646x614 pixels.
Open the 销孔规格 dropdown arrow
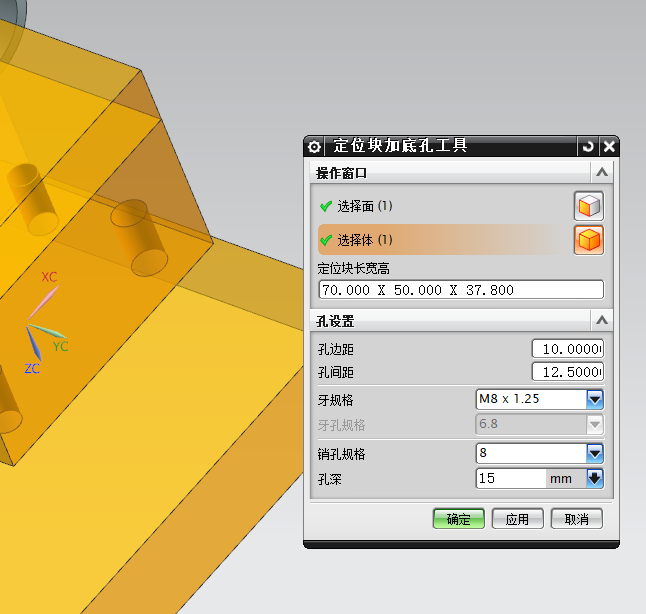coord(595,454)
